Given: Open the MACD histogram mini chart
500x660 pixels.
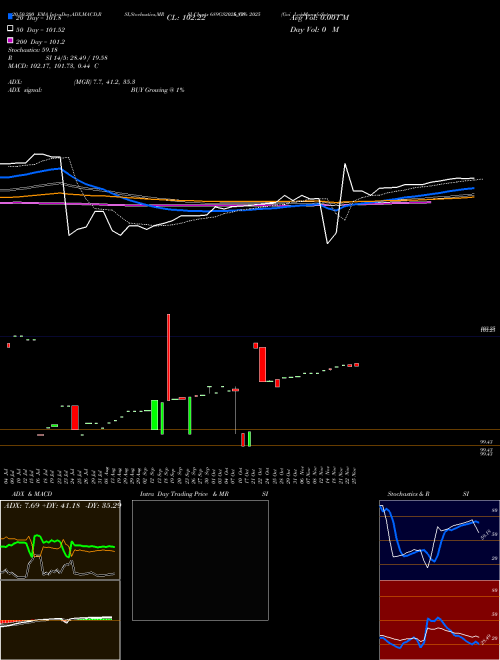Looking at the screenshot, I should point(60,620).
